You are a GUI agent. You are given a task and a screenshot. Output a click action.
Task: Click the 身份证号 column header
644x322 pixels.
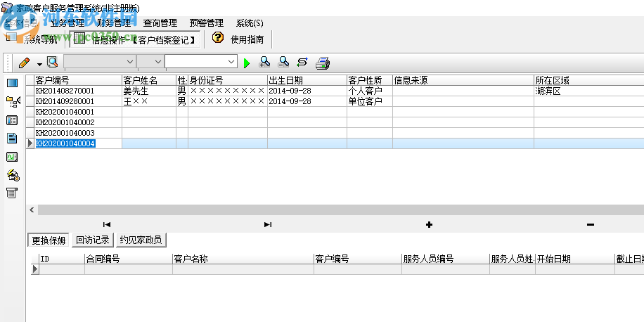pos(228,79)
